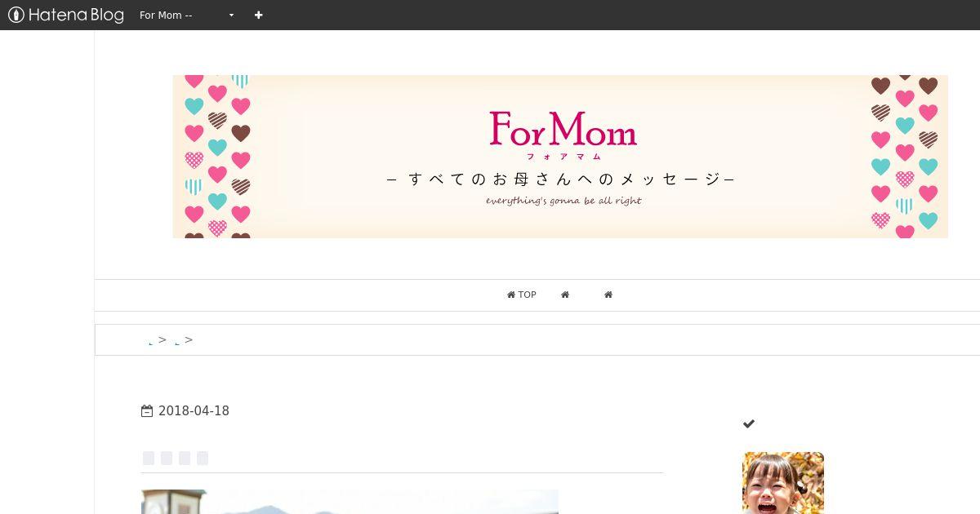This screenshot has width=980, height=514.
Task: Click the dropdown arrow beside For Mom
Action: pyautogui.click(x=231, y=16)
